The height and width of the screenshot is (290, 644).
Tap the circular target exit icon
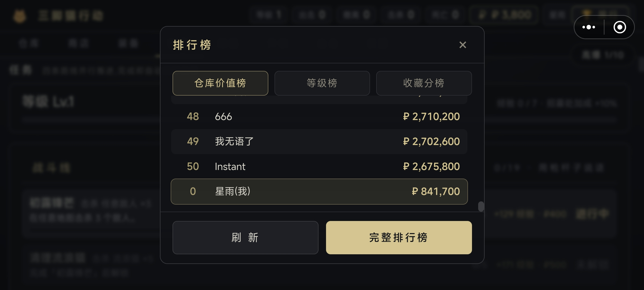tap(620, 27)
